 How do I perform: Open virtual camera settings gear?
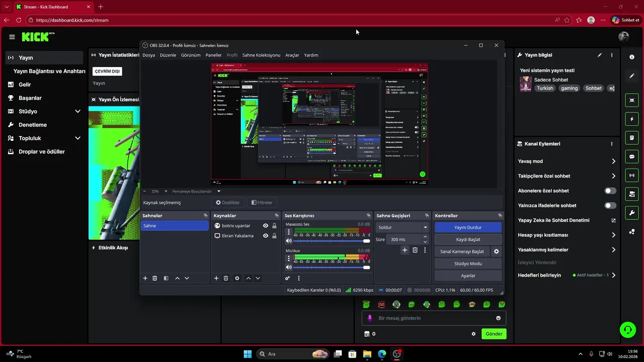496,251
